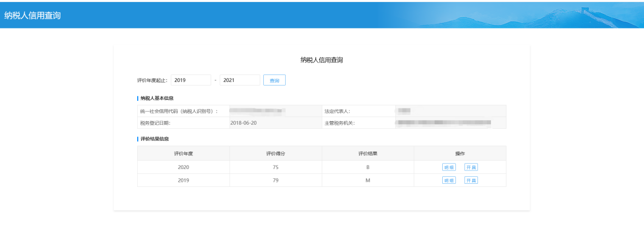The width and height of the screenshot is (644, 249).
Task: Click the 纳税人信用查询 title in the blue header
Action: (x=33, y=15)
